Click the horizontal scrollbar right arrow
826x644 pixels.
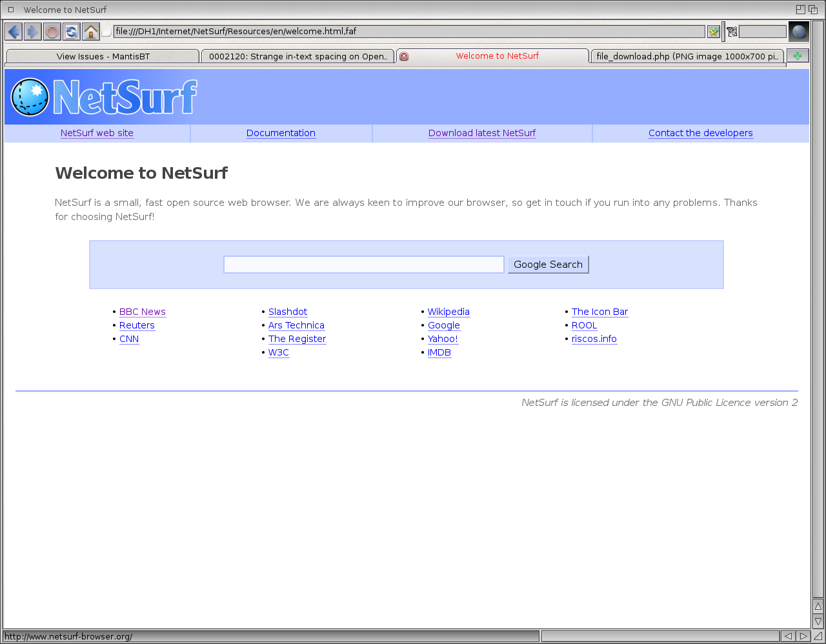(803, 636)
